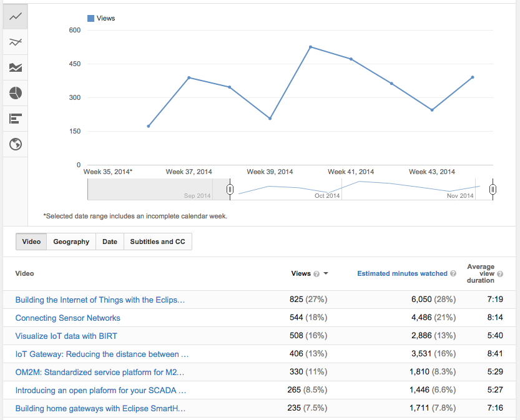Open Building the Internet of Things video

click(100, 300)
